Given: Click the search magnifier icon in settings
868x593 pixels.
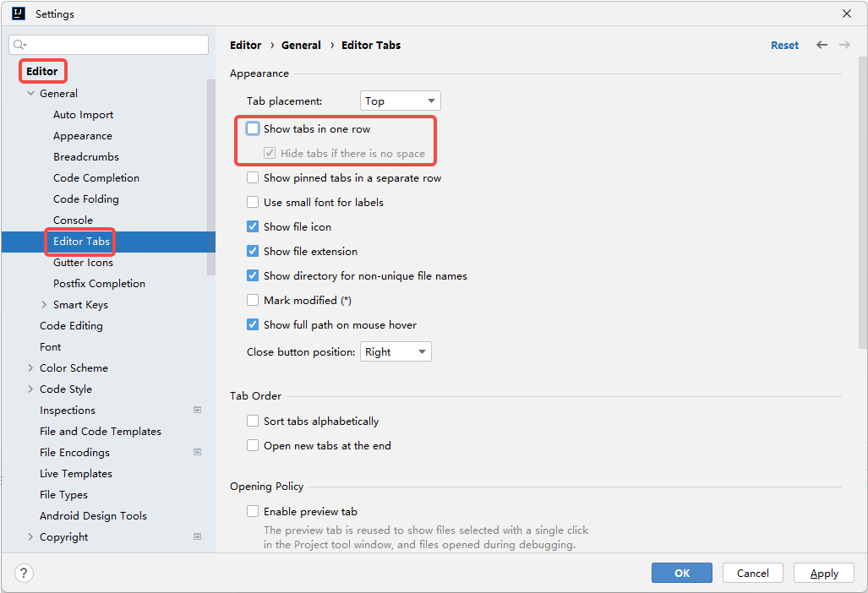Looking at the screenshot, I should click(x=19, y=45).
